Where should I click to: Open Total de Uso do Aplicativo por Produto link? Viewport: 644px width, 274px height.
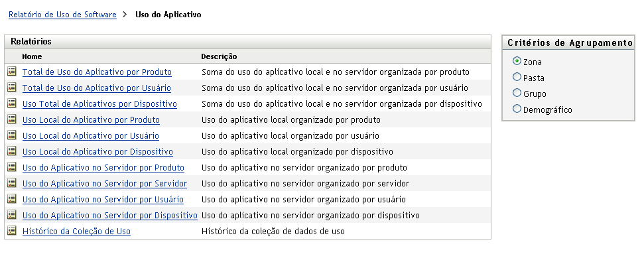97,72
